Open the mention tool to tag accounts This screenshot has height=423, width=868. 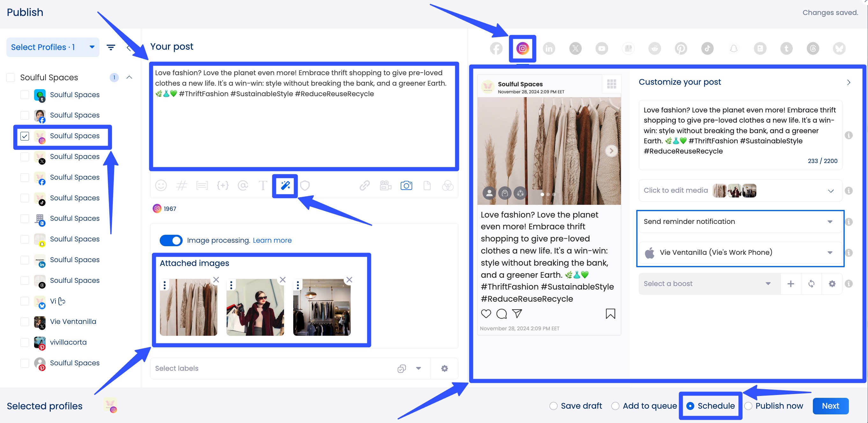[x=243, y=185]
